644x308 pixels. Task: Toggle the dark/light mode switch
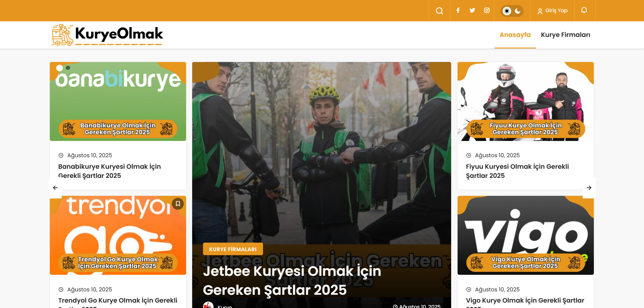click(x=512, y=11)
